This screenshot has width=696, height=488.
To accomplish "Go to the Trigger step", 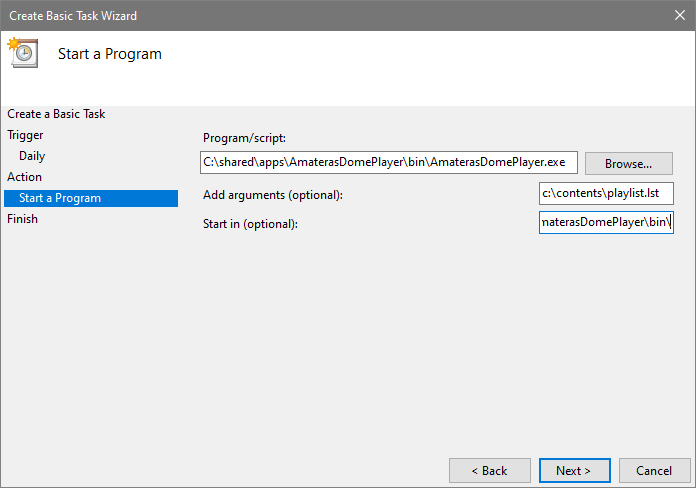I will tap(25, 135).
